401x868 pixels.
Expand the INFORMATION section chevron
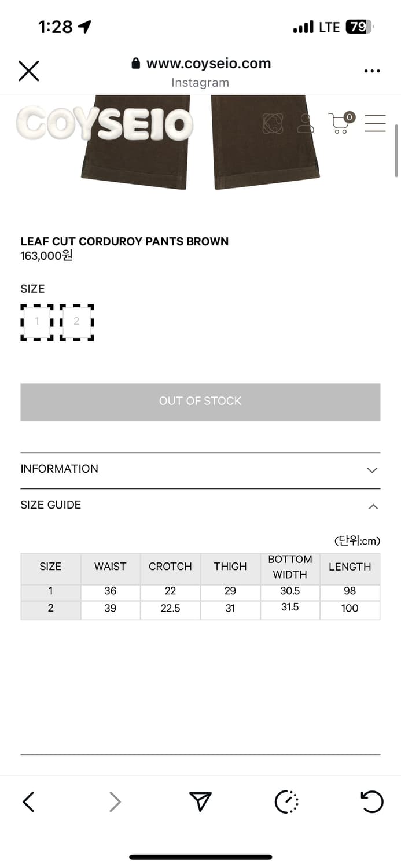pos(372,470)
